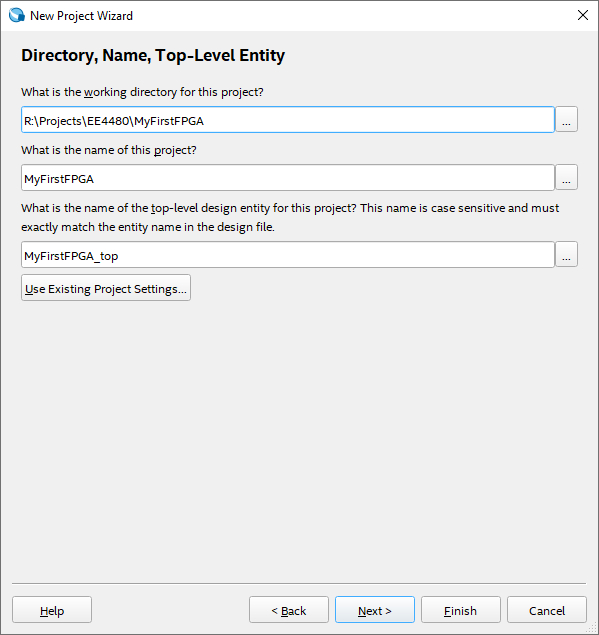
Task: Finish the New Project Wizard
Action: [x=461, y=610]
